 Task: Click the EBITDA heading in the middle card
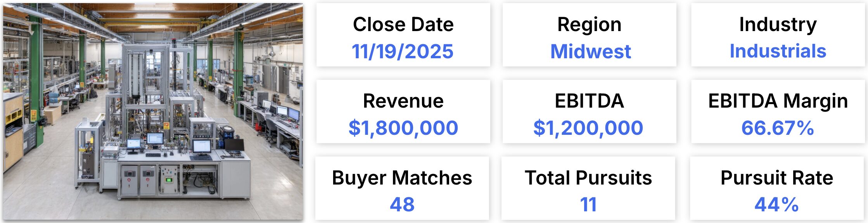589,101
